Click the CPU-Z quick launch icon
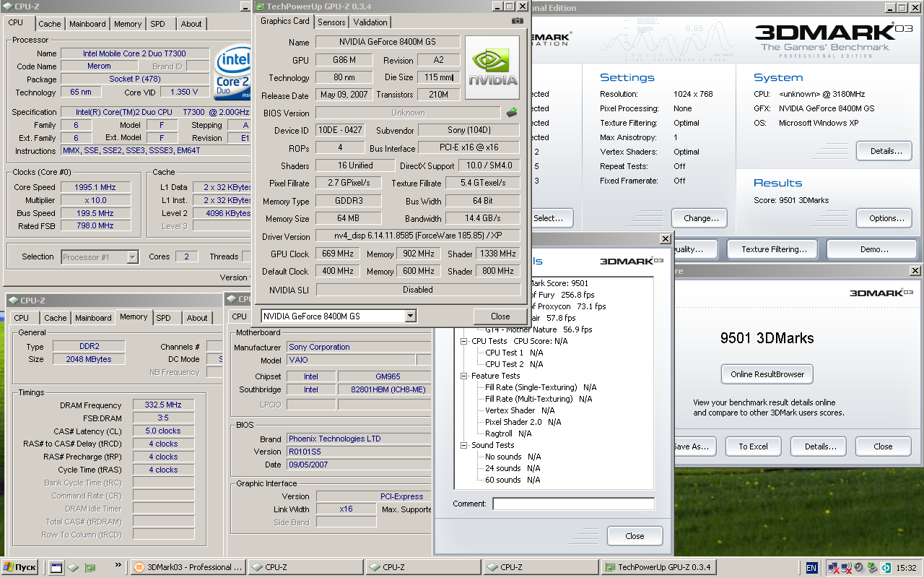The width and height of the screenshot is (924, 578). tap(73, 568)
